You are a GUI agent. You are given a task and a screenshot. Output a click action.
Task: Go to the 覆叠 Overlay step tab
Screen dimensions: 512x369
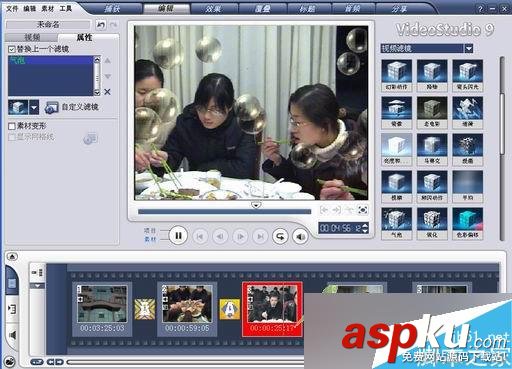[262, 9]
